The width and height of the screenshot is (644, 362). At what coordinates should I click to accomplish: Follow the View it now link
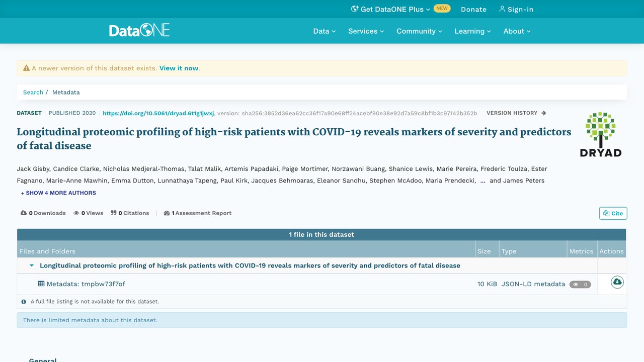coord(179,68)
